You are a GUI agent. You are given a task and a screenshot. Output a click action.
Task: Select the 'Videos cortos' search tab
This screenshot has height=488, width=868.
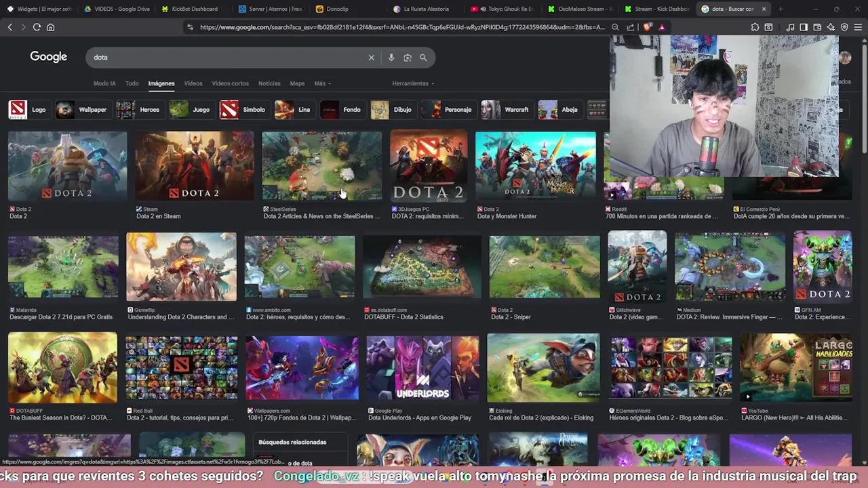pos(230,83)
